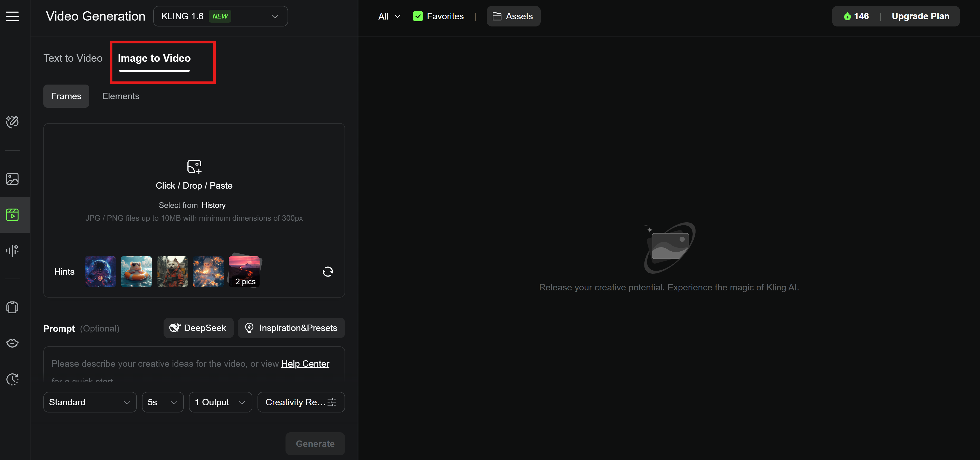Open the virtual try-on sidebar icon
This screenshot has width=980, height=460.
[x=12, y=307]
